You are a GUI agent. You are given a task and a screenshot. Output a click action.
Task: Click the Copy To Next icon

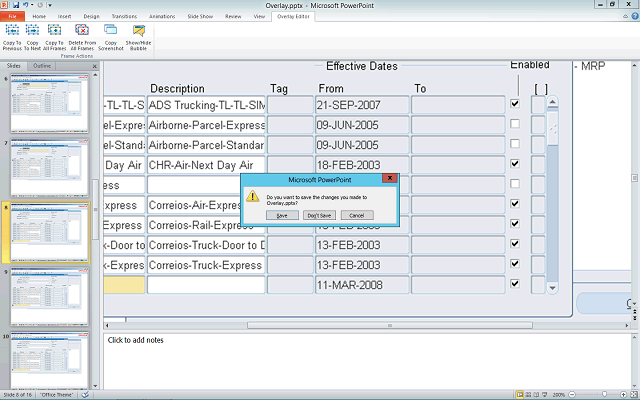33,33
